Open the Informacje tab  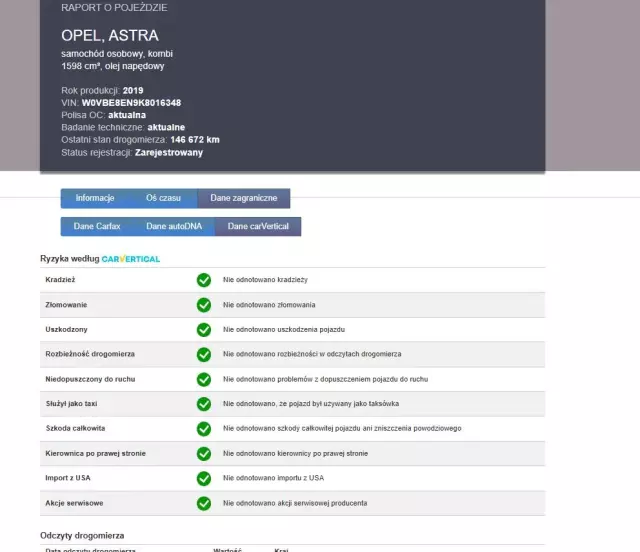click(x=95, y=198)
